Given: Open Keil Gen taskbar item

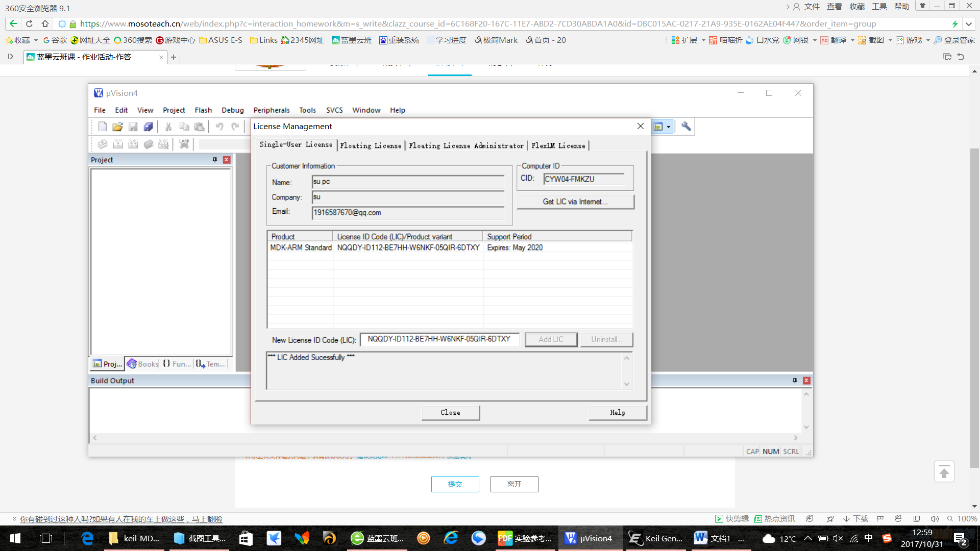Looking at the screenshot, I should (656, 538).
